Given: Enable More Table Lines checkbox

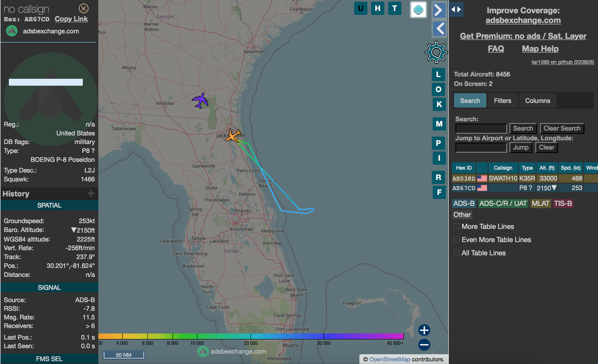Looking at the screenshot, I should click(456, 226).
